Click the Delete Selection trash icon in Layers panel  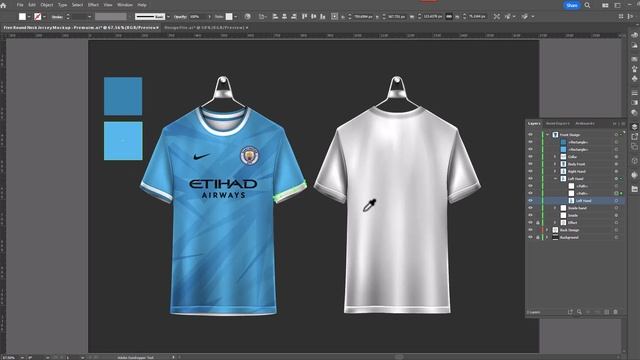[616, 312]
